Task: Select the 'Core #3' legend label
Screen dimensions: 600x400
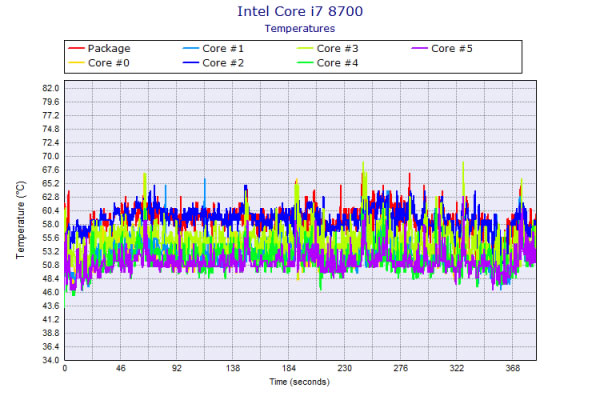Action: click(338, 49)
